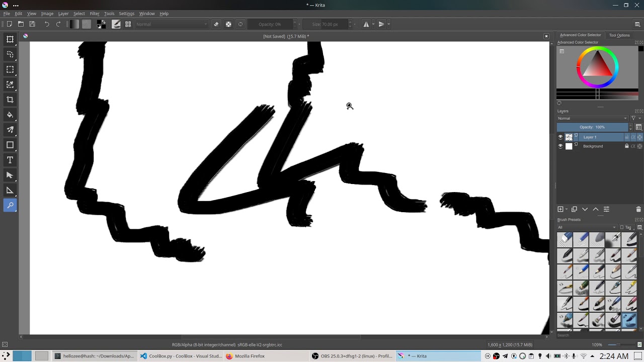Close the document with tab X

coord(546,36)
